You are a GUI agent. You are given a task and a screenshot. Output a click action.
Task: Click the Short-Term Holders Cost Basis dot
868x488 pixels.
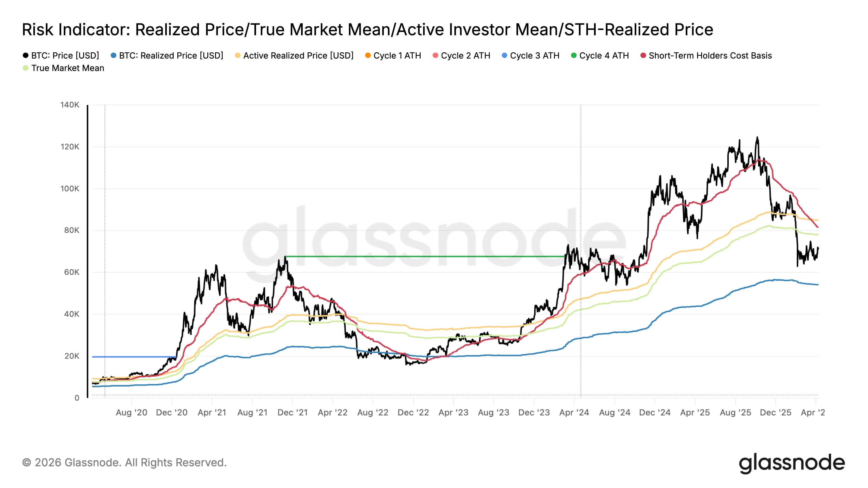(x=643, y=56)
